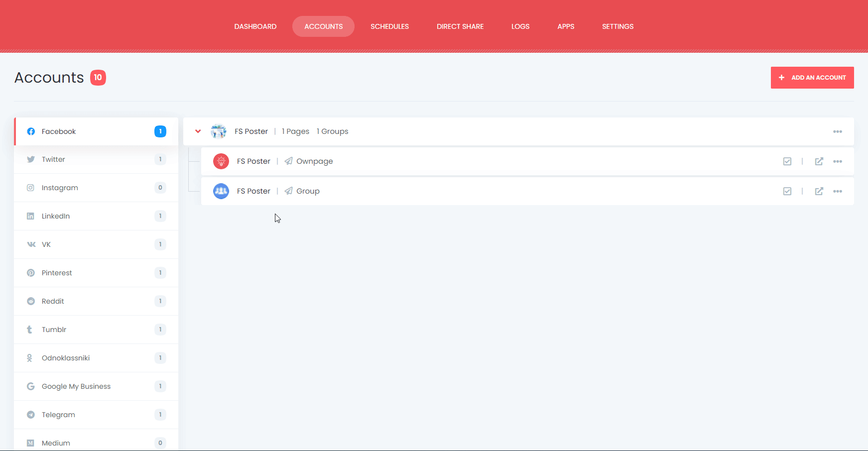Click the '1 Pages' label
The height and width of the screenshot is (451, 868).
295,131
